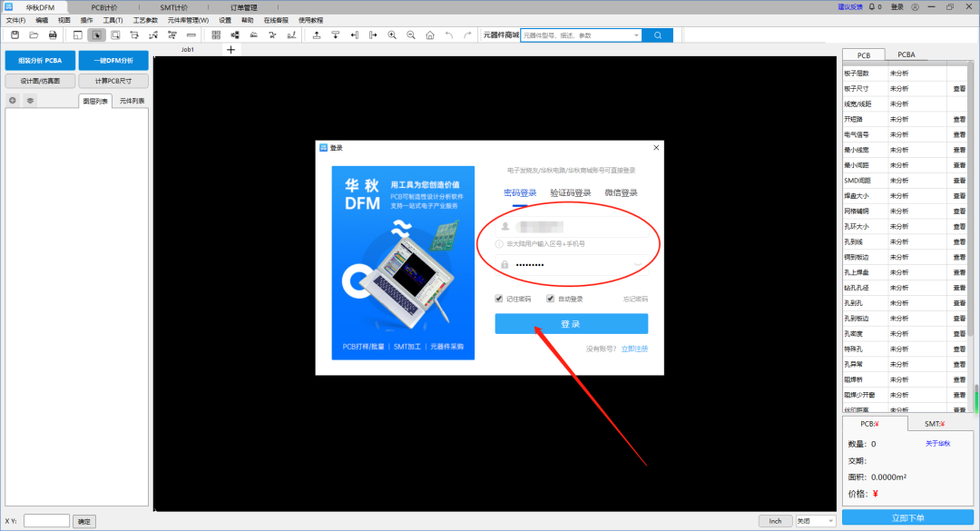Screen dimensions: 980x531
Task: Switch to the PCB计价 tab
Action: (103, 7)
